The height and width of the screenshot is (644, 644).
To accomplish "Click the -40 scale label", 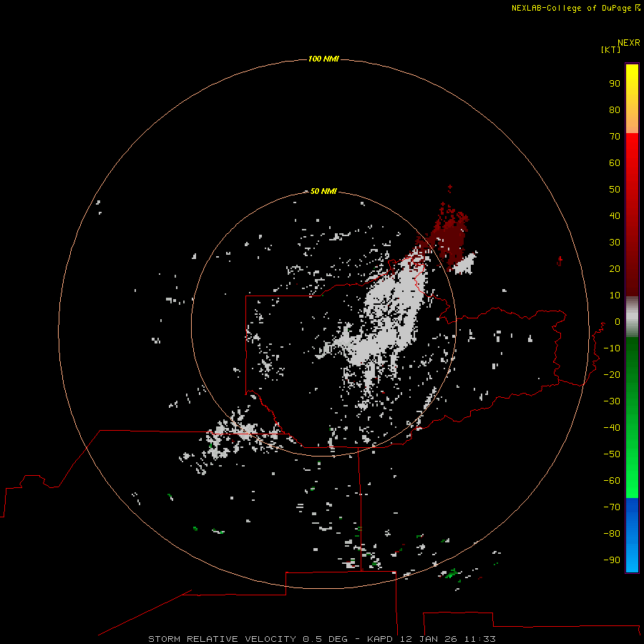I will tap(612, 428).
